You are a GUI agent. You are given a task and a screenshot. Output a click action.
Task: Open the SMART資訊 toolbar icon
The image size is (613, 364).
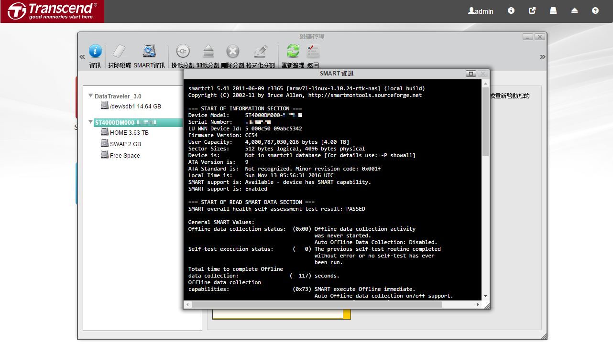149,51
